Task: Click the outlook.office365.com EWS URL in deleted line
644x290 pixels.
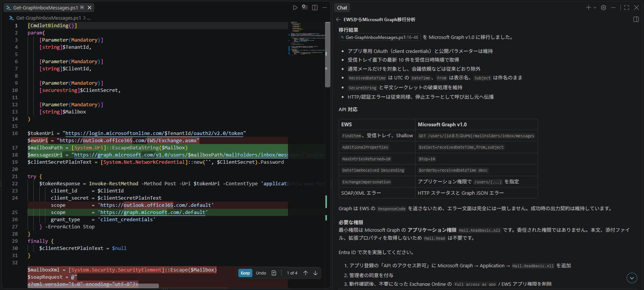Action: tap(128, 141)
